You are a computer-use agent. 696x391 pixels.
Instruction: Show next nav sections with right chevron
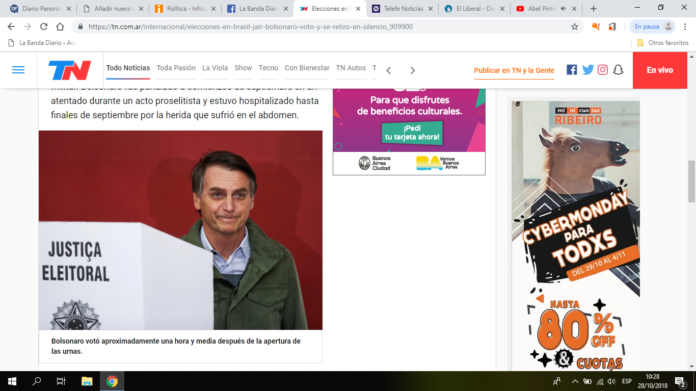(x=412, y=70)
